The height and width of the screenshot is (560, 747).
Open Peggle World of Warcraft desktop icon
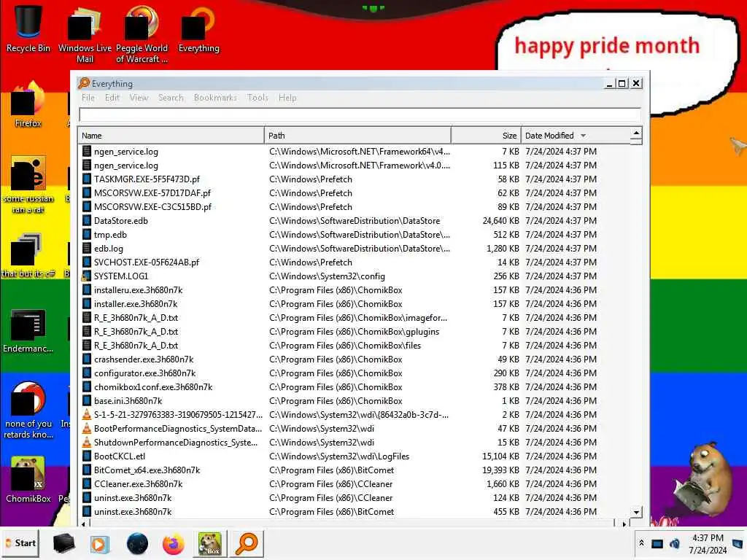coord(142,34)
